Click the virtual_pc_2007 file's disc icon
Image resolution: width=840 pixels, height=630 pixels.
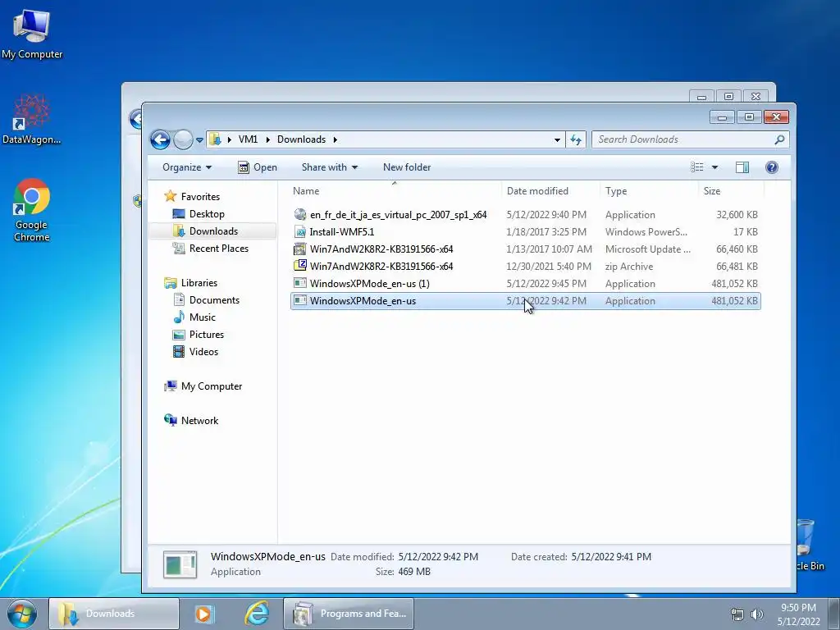click(x=300, y=214)
